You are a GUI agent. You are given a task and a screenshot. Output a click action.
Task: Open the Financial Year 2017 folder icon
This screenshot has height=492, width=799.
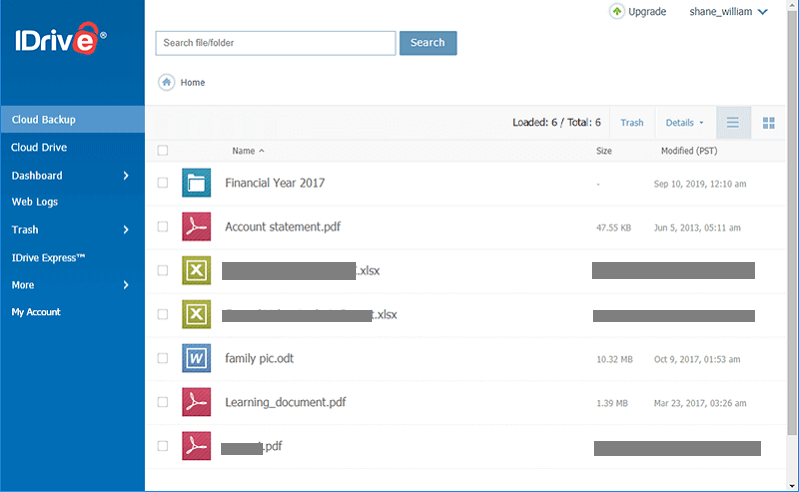coord(196,183)
